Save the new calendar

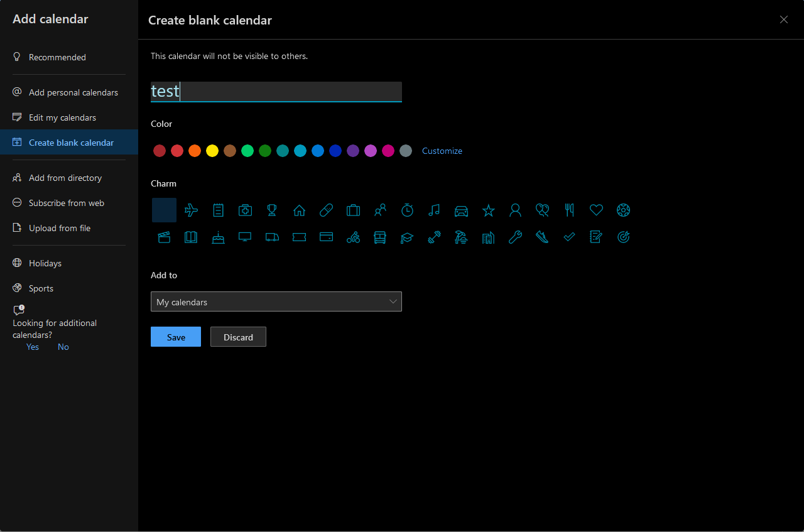[176, 337]
